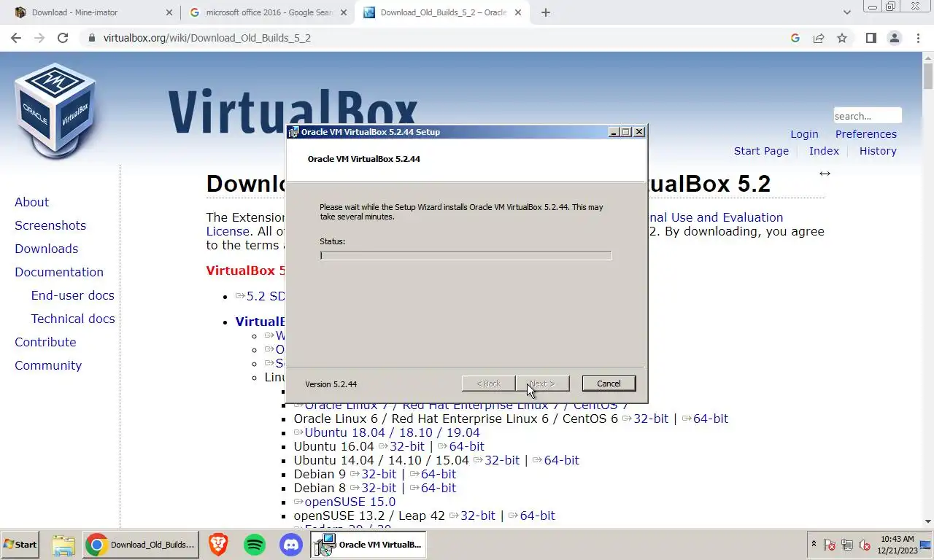Click the address bar URL
This screenshot has height=560, width=934.
pyautogui.click(x=207, y=38)
